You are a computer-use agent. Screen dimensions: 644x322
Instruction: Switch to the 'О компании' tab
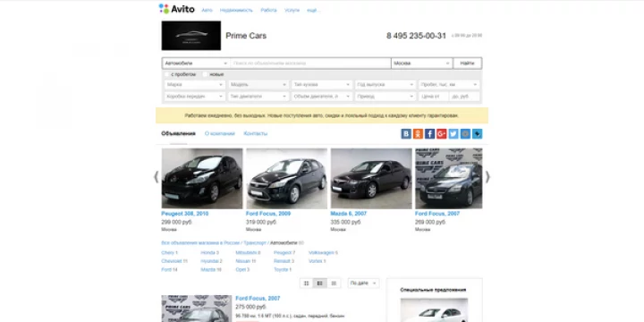[220, 133]
